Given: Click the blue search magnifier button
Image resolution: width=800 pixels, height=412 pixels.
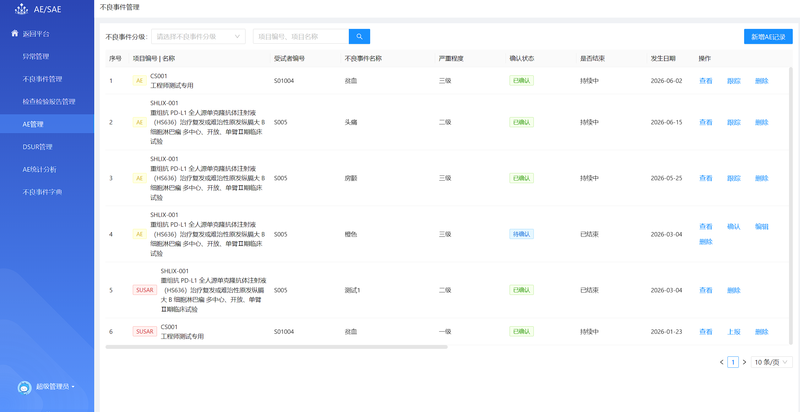Looking at the screenshot, I should (x=359, y=36).
